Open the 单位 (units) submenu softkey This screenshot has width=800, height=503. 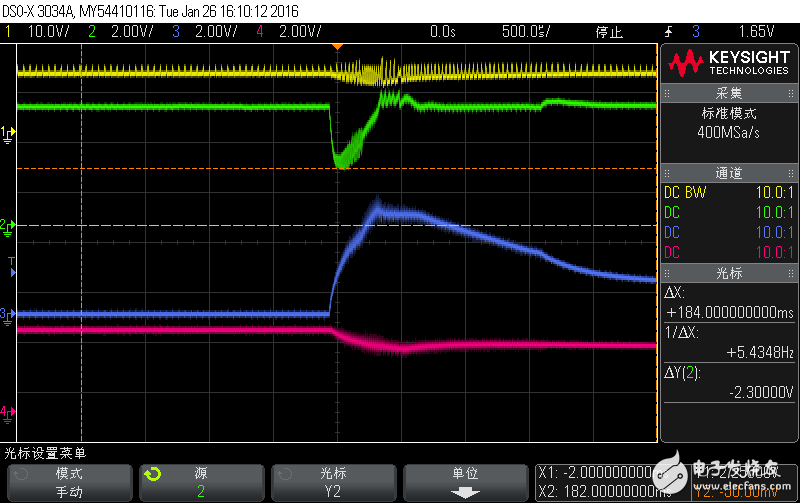(x=464, y=481)
